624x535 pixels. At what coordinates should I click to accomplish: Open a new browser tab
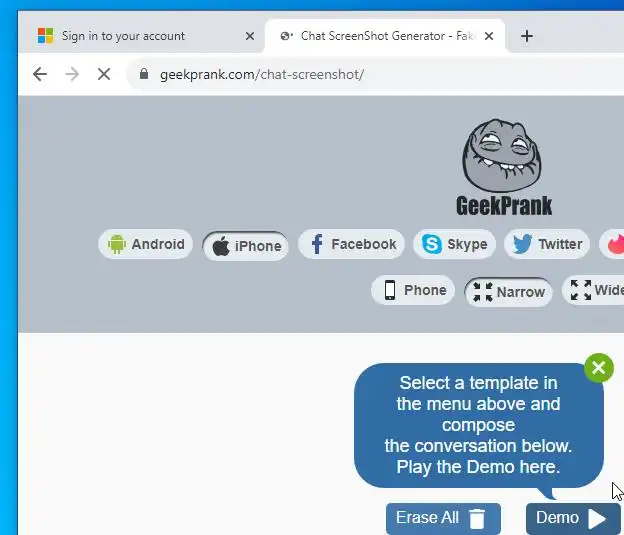click(x=527, y=36)
